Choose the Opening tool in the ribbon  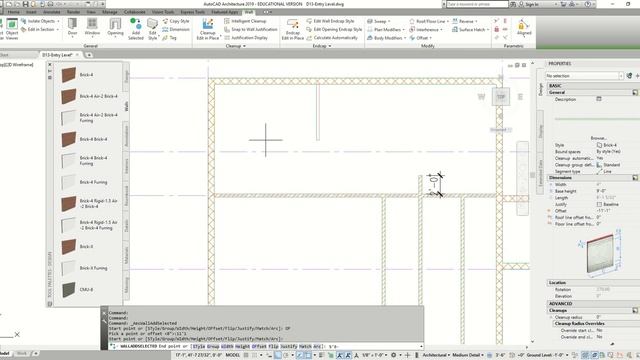pyautogui.click(x=115, y=27)
